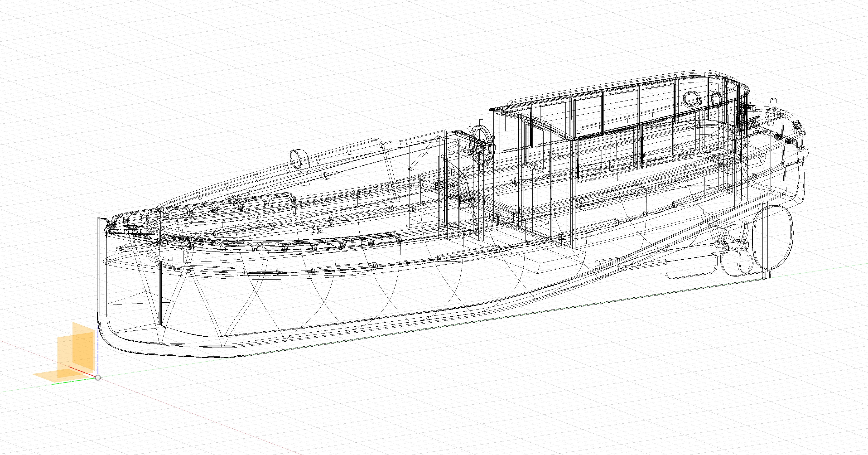Select the blue vertical Z axis
This screenshot has height=455, width=868.
coord(98,350)
